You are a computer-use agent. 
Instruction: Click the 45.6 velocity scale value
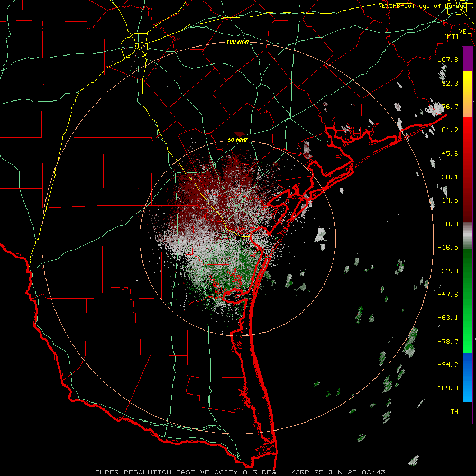click(x=450, y=153)
